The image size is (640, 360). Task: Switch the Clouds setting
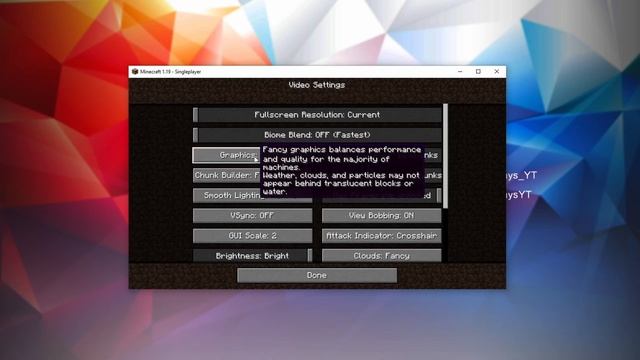382,256
